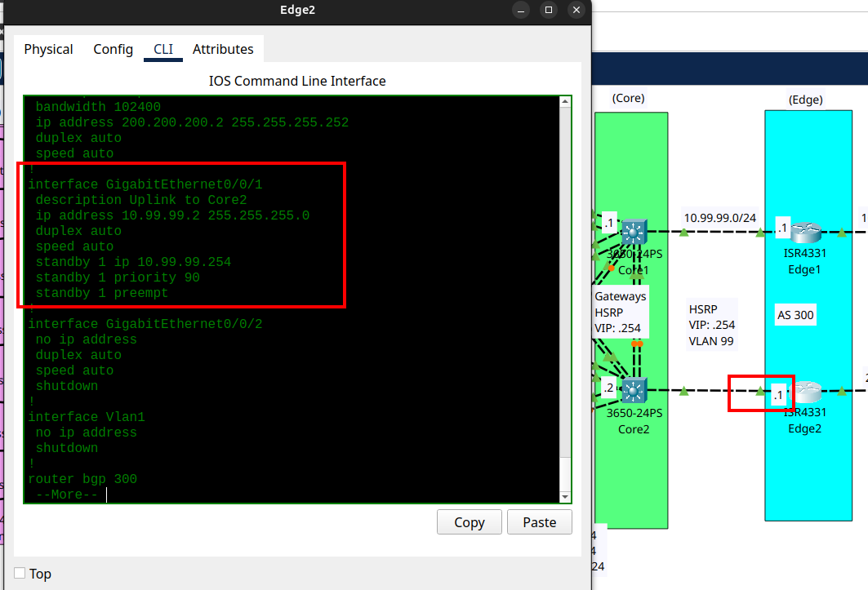The width and height of the screenshot is (868, 590).
Task: Click the VLAN 99 note text
Action: pyautogui.click(x=711, y=341)
